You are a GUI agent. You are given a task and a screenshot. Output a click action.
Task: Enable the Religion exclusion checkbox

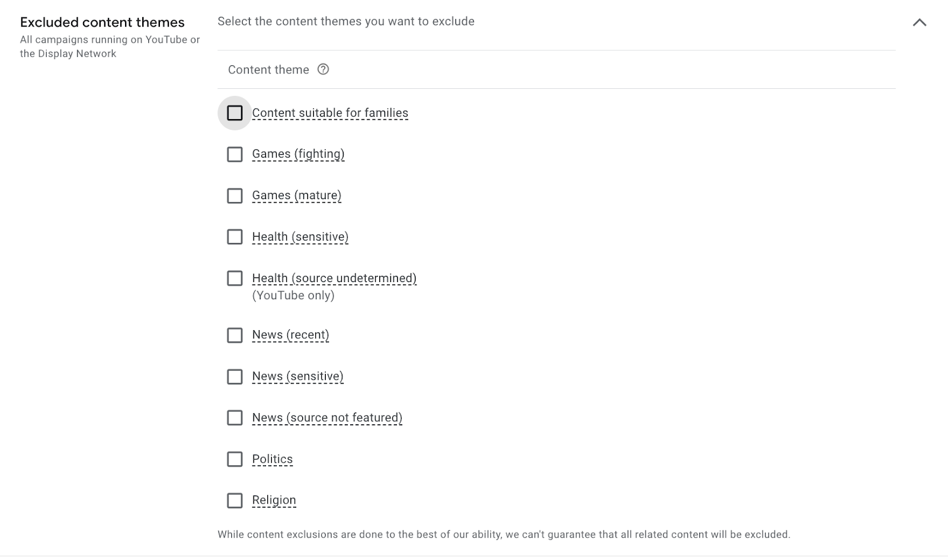235,500
